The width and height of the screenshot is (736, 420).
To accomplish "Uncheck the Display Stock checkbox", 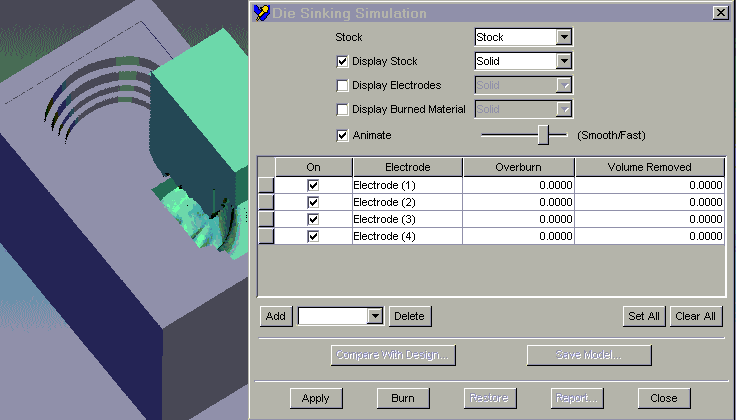I will (x=343, y=61).
